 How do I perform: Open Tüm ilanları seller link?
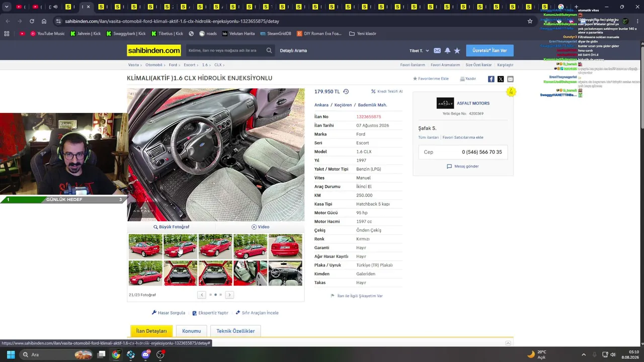click(x=429, y=137)
